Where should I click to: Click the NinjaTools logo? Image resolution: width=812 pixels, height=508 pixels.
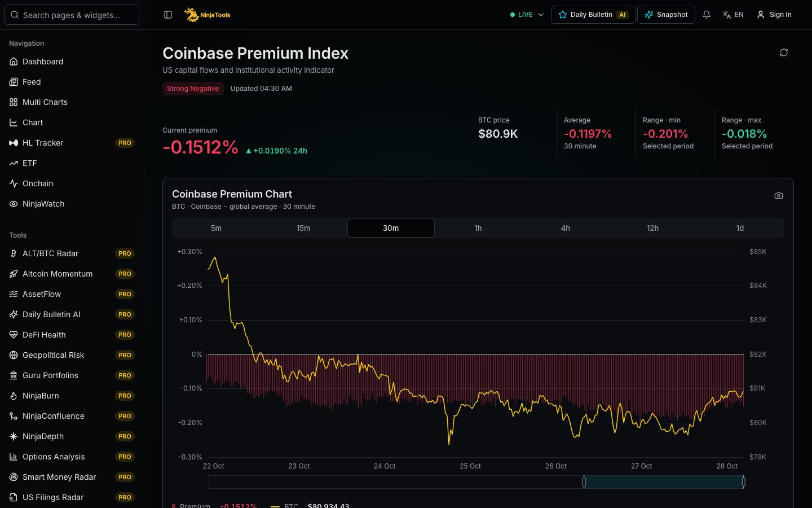pyautogui.click(x=207, y=15)
